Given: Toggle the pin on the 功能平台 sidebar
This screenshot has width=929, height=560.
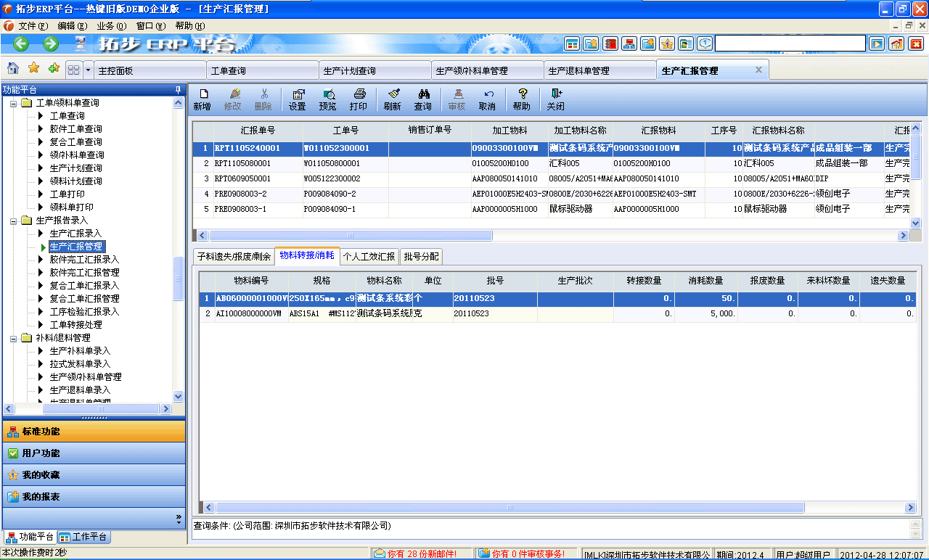Looking at the screenshot, I should coord(176,90).
